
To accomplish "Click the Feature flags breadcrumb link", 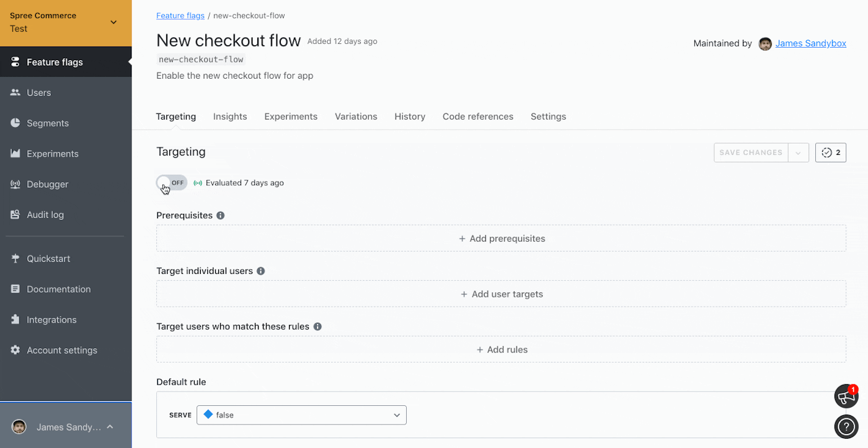I will click(180, 15).
